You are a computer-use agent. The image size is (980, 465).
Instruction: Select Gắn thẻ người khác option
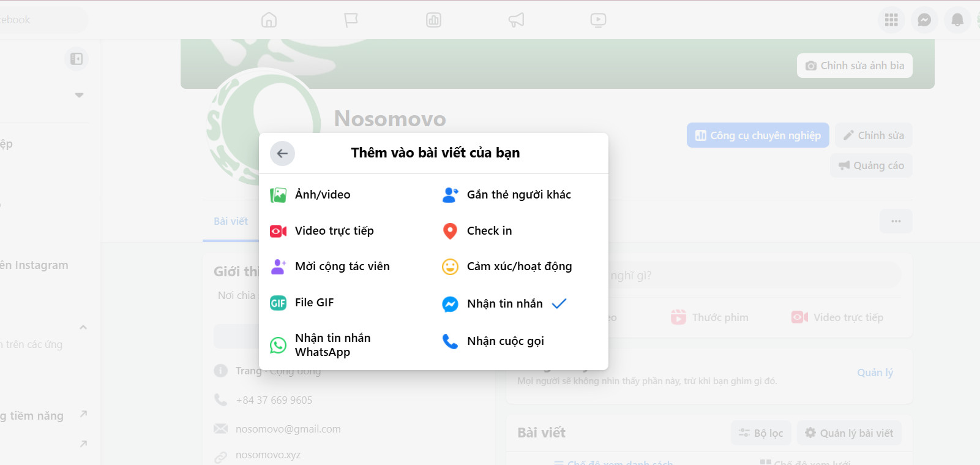point(507,195)
